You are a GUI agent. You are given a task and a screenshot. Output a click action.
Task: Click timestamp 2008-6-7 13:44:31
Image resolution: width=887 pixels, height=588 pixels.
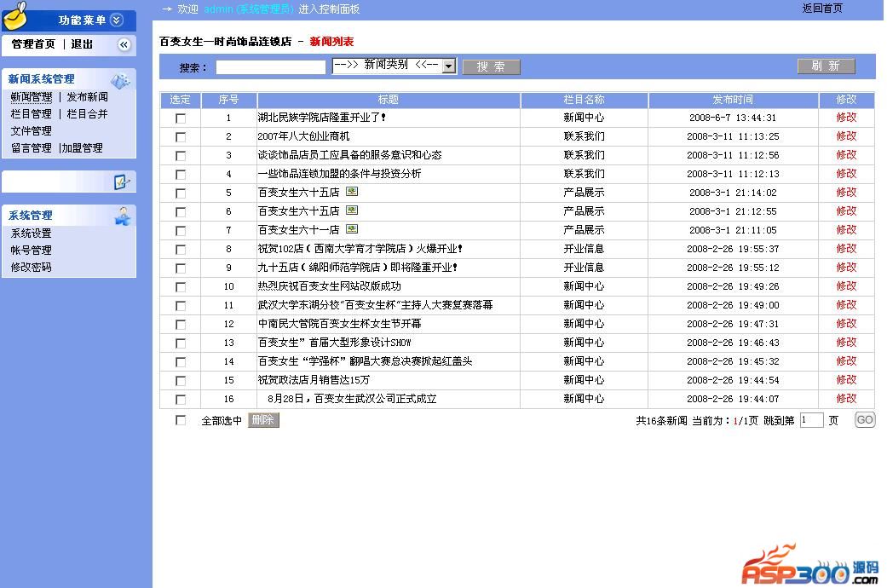tap(733, 118)
